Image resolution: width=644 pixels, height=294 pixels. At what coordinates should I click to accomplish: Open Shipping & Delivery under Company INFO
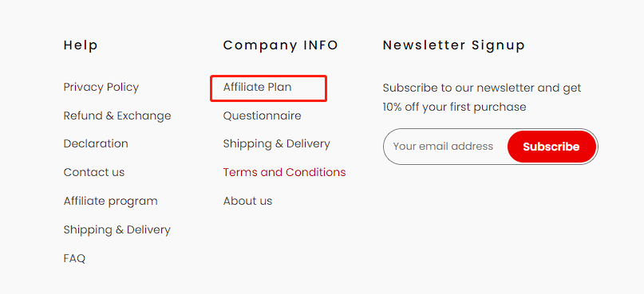click(x=276, y=144)
